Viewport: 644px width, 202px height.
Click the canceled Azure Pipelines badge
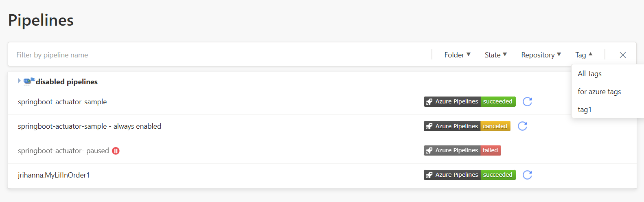467,126
